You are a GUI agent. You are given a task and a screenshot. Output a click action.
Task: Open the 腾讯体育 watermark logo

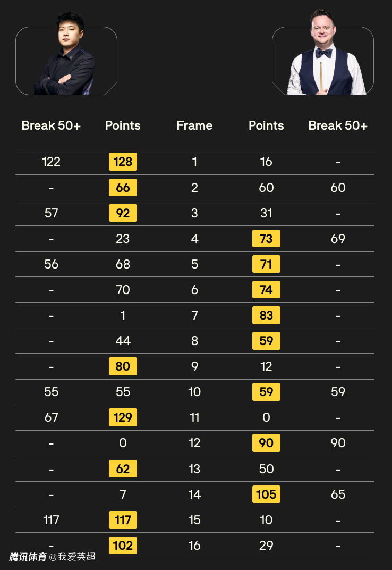pos(28,557)
